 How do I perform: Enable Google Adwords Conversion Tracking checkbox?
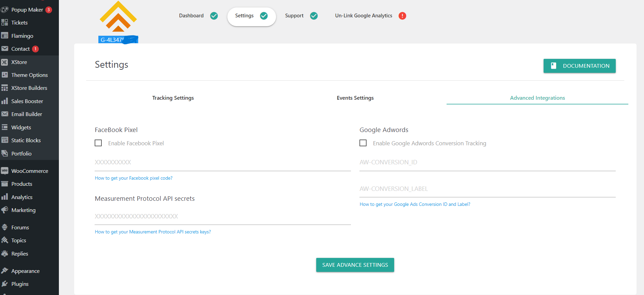[x=363, y=143]
